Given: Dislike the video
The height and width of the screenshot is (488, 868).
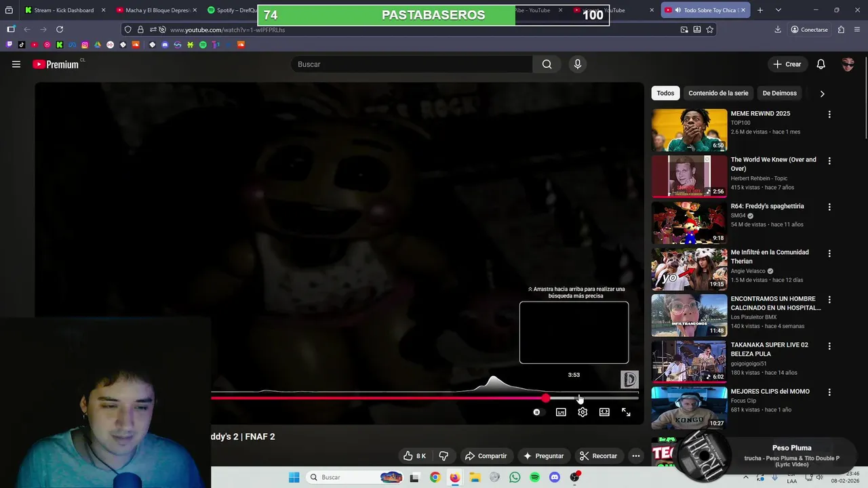Looking at the screenshot, I should point(443,456).
